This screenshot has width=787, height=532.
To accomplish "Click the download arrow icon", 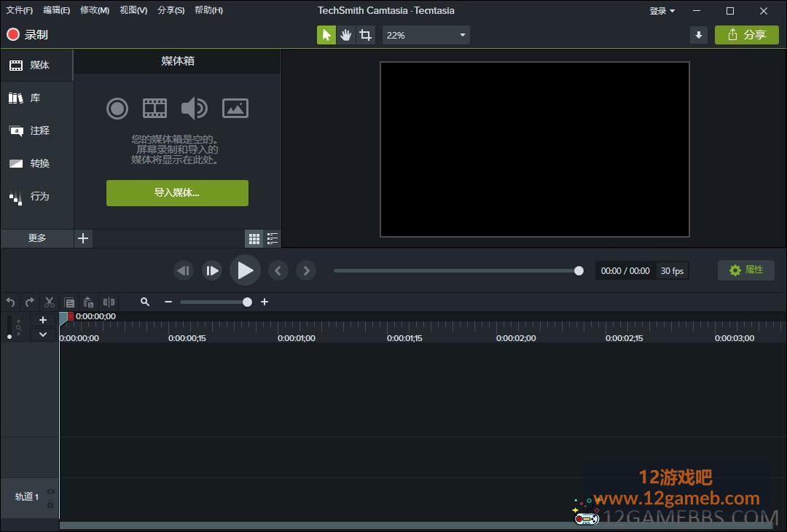I will click(x=698, y=35).
